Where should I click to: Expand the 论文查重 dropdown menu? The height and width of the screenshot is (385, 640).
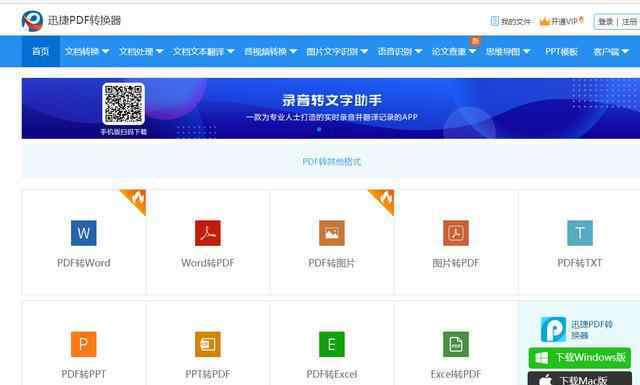454,51
